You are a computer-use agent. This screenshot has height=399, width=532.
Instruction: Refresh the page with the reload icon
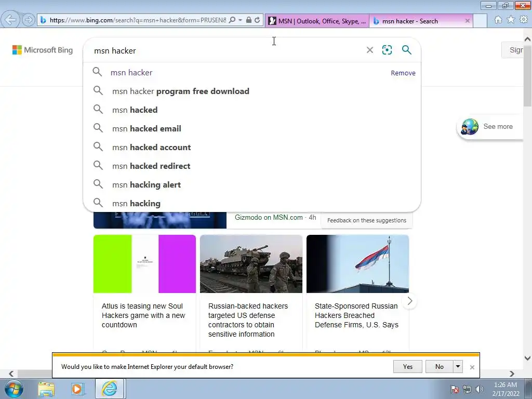[257, 20]
